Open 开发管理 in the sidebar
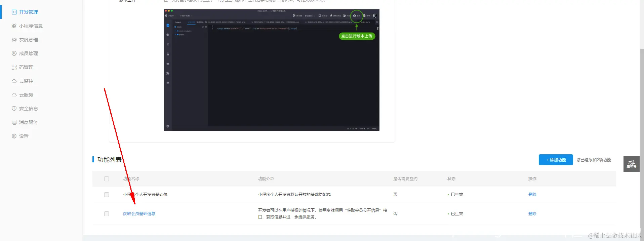Viewport: 644px width, 241px height. pyautogui.click(x=29, y=12)
